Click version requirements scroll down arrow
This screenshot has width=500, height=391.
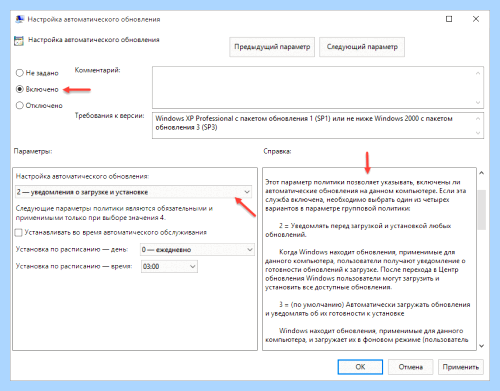pyautogui.click(x=478, y=133)
